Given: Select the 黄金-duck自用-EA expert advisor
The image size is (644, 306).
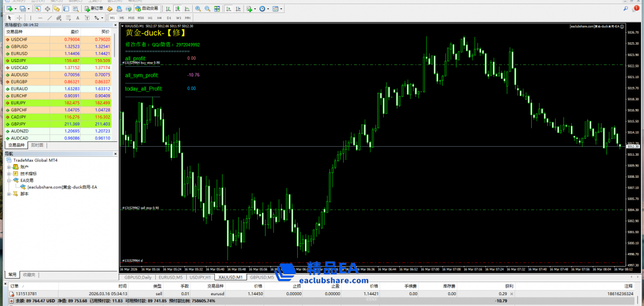Looking at the screenshot, I should (61, 187).
